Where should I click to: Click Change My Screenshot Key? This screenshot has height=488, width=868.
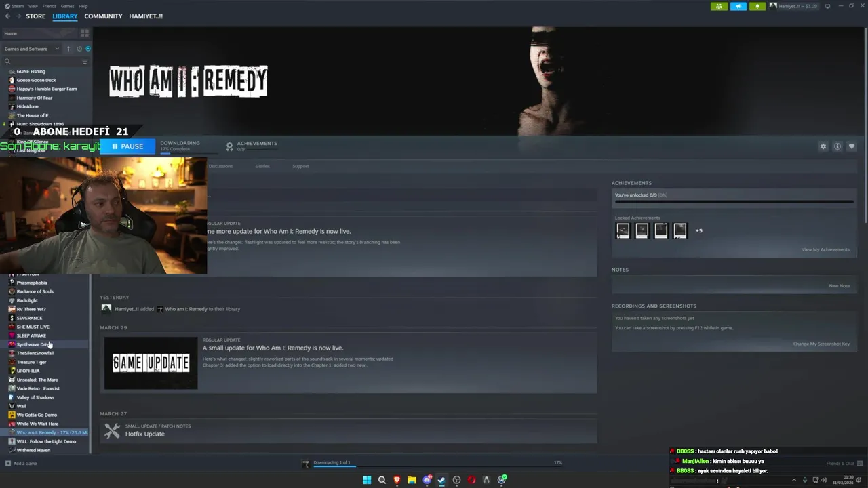[821, 344]
